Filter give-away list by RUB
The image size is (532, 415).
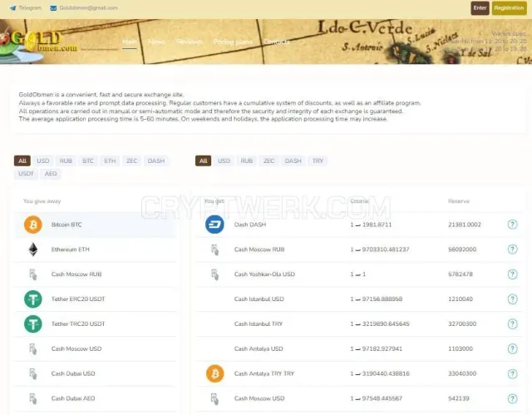click(x=66, y=161)
